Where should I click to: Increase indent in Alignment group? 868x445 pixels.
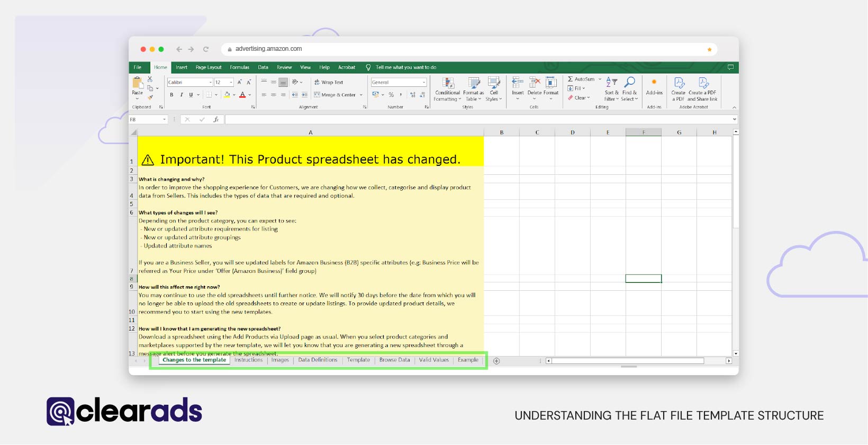pyautogui.click(x=304, y=95)
